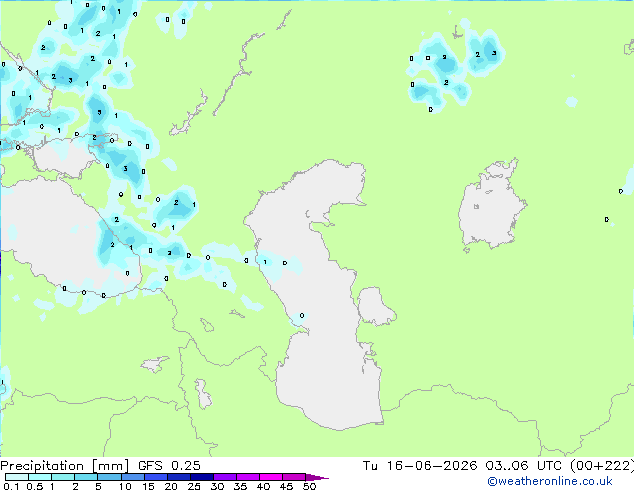Select the 15 to 20 mm blue swatch
Image resolution: width=634 pixels, height=490 pixels.
(155, 477)
